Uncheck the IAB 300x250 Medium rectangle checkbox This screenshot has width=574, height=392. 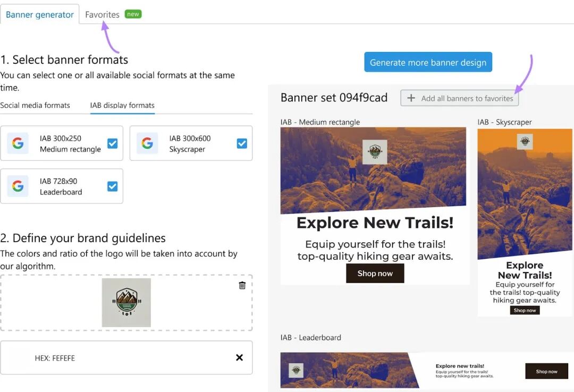(112, 143)
